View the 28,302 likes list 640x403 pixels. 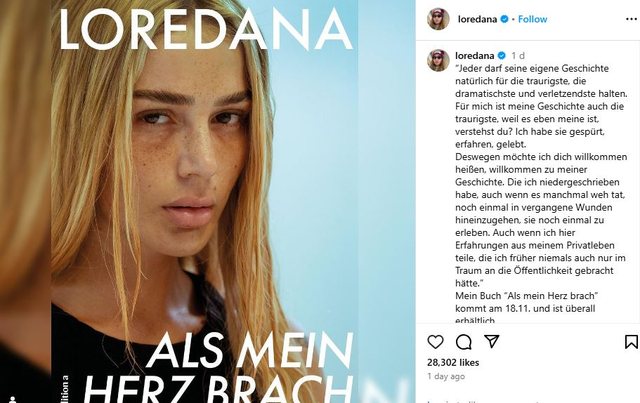click(x=453, y=363)
